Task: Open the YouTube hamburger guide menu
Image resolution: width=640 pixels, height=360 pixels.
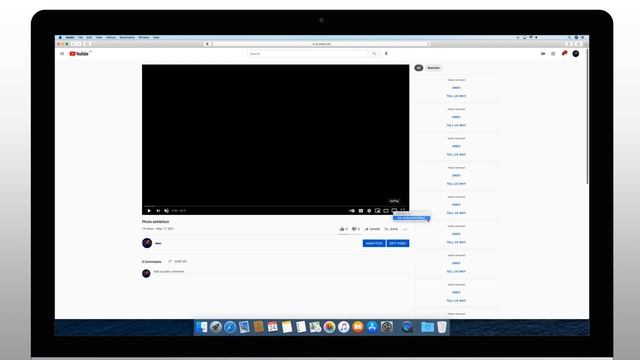Action: (x=62, y=53)
